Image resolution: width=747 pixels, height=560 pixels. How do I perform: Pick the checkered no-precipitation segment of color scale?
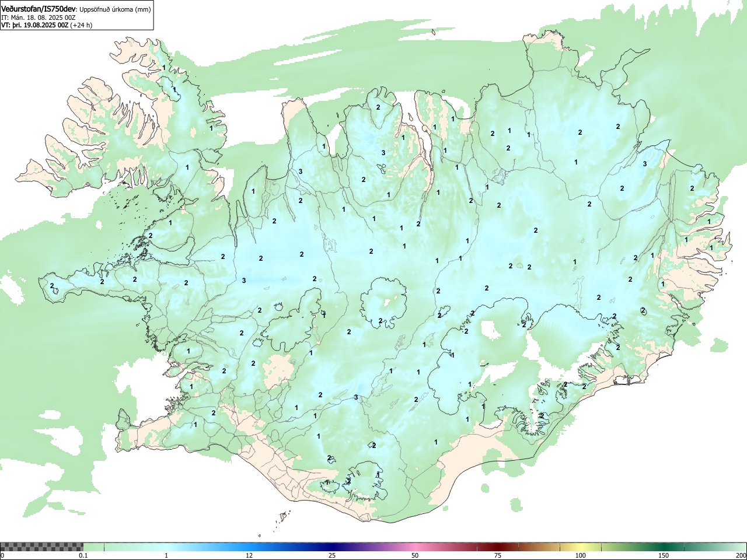42,547
